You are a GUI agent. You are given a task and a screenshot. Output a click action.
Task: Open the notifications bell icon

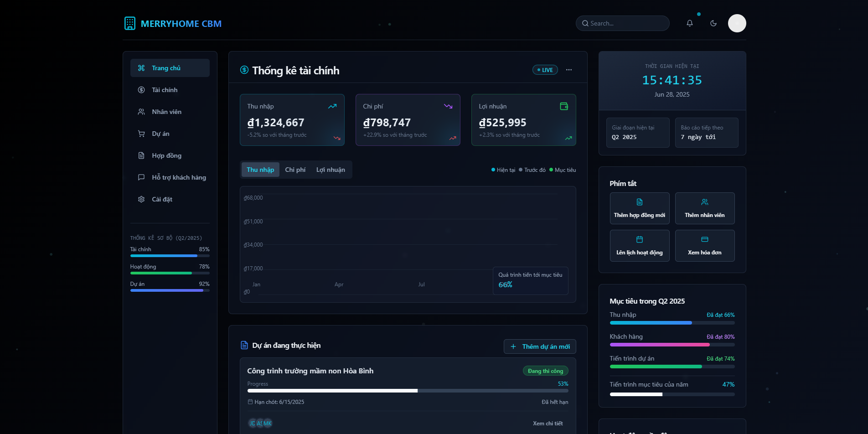click(x=690, y=23)
